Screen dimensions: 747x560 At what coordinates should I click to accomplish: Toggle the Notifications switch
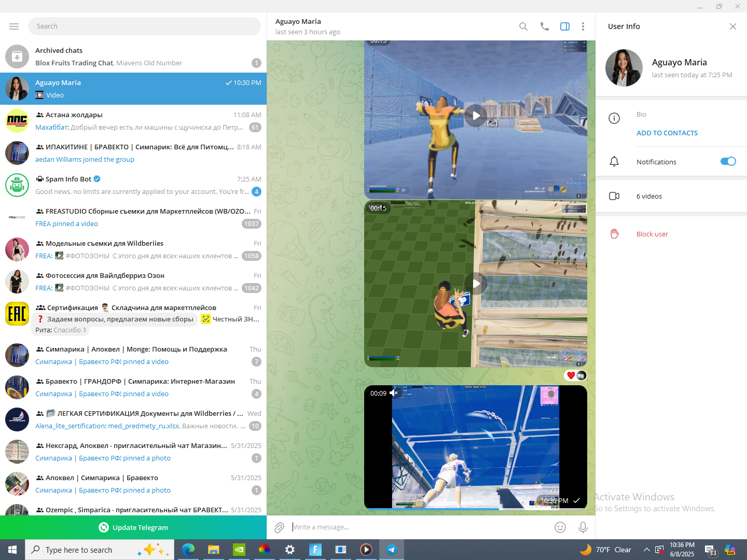tap(728, 161)
